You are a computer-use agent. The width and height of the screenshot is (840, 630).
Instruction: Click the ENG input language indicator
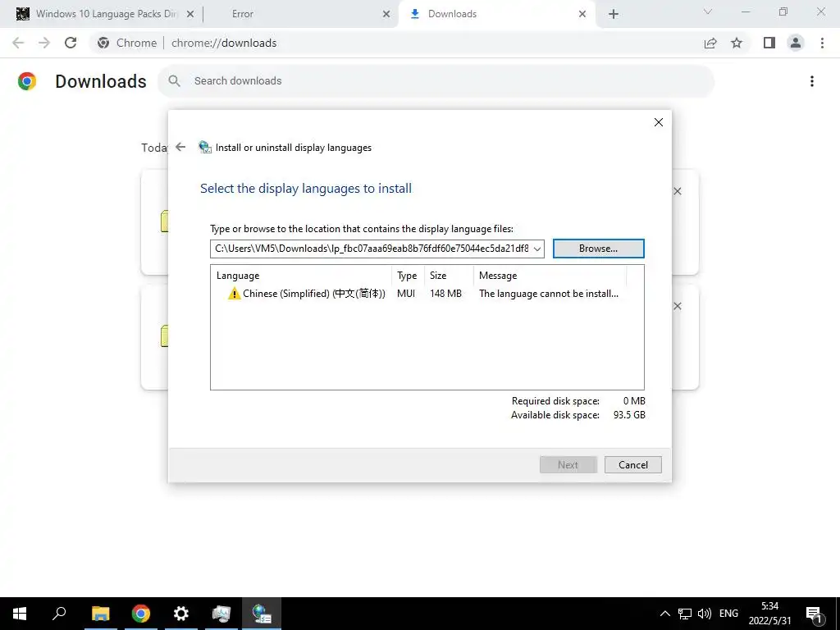tap(728, 614)
